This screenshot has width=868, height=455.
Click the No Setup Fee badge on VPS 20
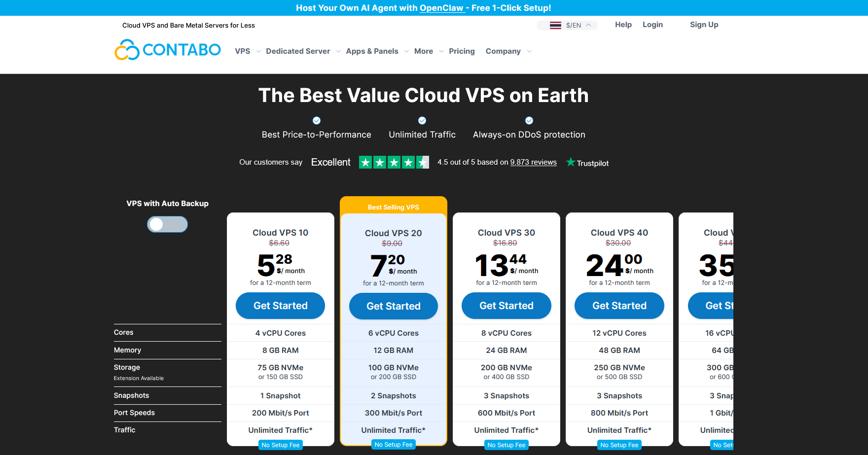(x=394, y=445)
